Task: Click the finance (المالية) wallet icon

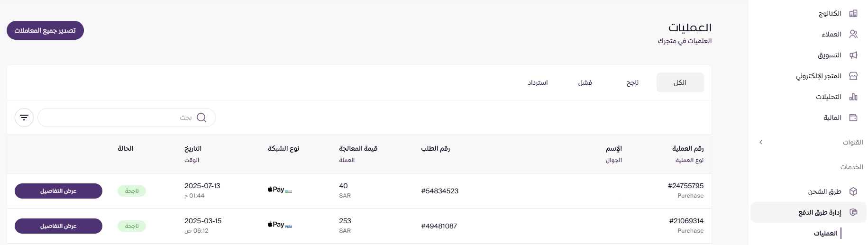Action: (x=853, y=118)
